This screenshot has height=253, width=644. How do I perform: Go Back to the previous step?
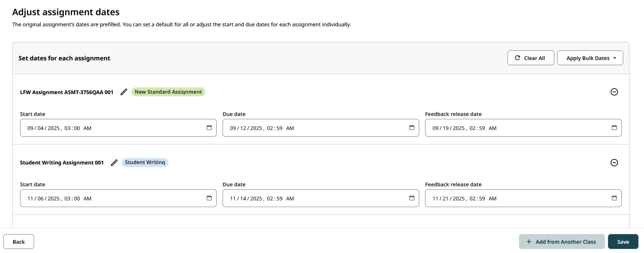coord(19,242)
